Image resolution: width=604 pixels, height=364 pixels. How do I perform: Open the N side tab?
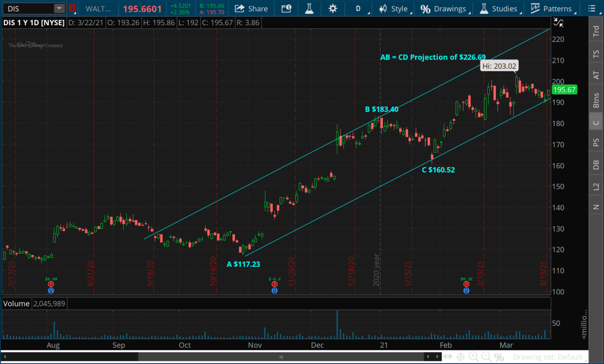tap(596, 207)
